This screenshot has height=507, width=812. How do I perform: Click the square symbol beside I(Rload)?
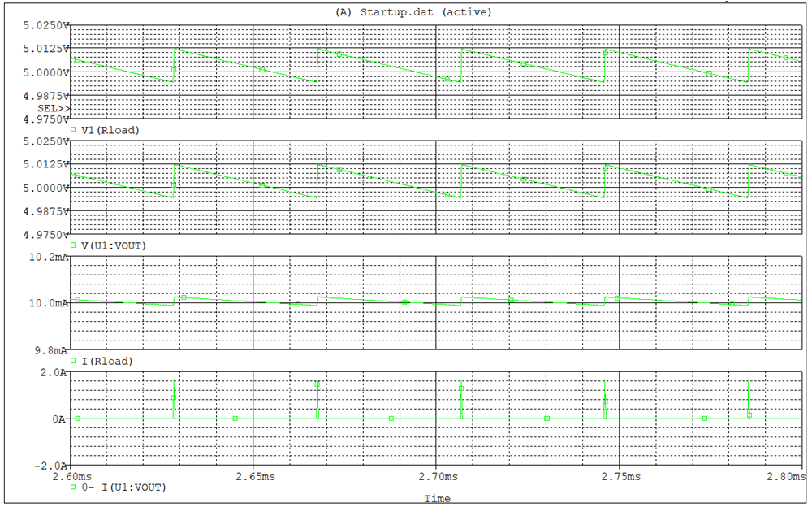pos(73,361)
